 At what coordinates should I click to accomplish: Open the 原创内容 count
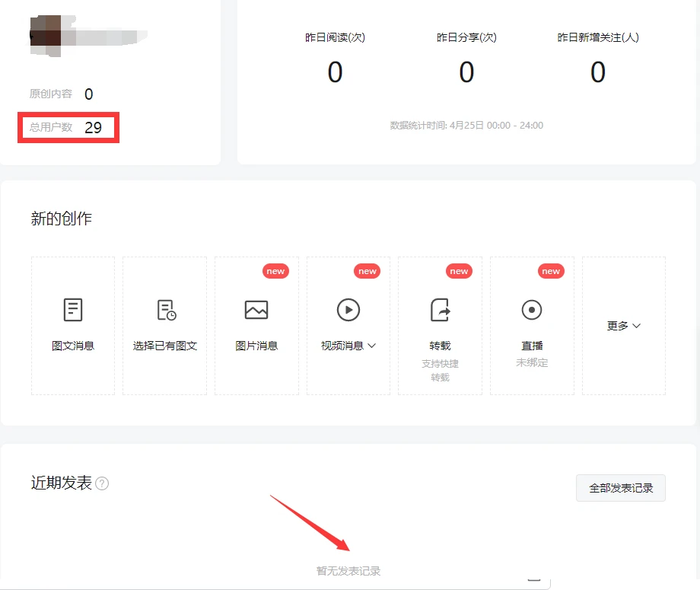point(88,94)
